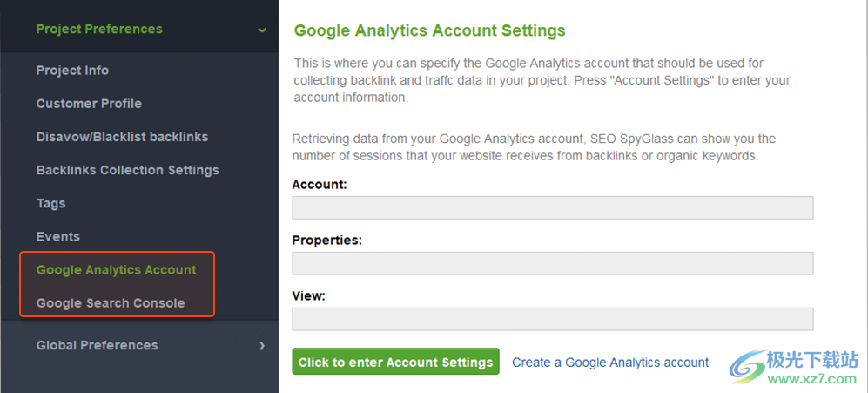The width and height of the screenshot is (868, 393).
Task: Click the 'Account:' label
Action: (320, 185)
